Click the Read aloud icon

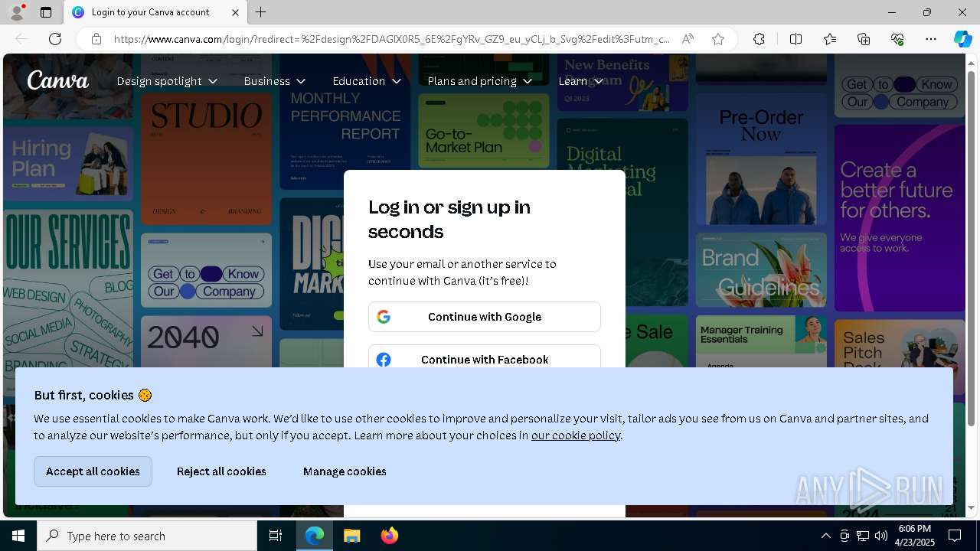[688, 39]
